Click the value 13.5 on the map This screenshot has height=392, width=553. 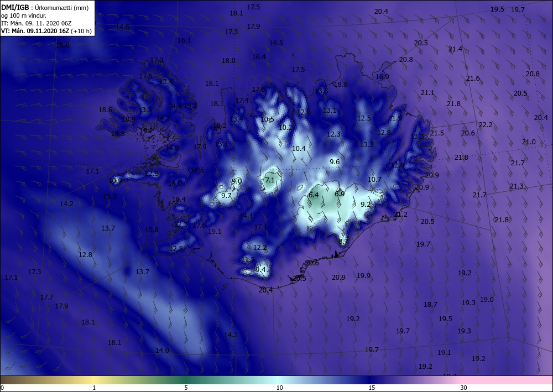(x=321, y=91)
